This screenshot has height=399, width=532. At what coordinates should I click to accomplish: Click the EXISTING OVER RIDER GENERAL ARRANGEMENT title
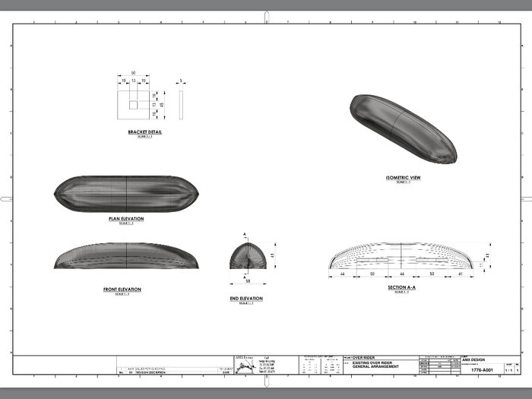point(376,366)
